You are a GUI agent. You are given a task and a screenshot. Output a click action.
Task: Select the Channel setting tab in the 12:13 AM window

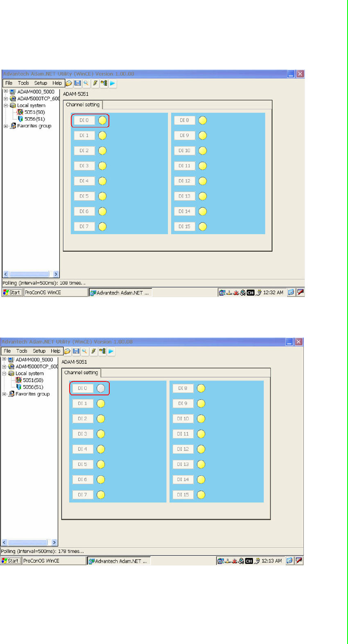[x=81, y=373]
